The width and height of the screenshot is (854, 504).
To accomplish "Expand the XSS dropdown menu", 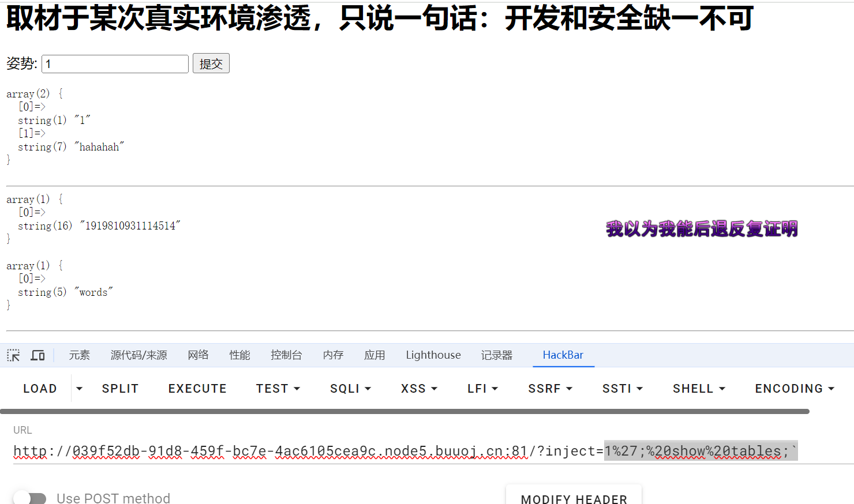I will [x=419, y=389].
